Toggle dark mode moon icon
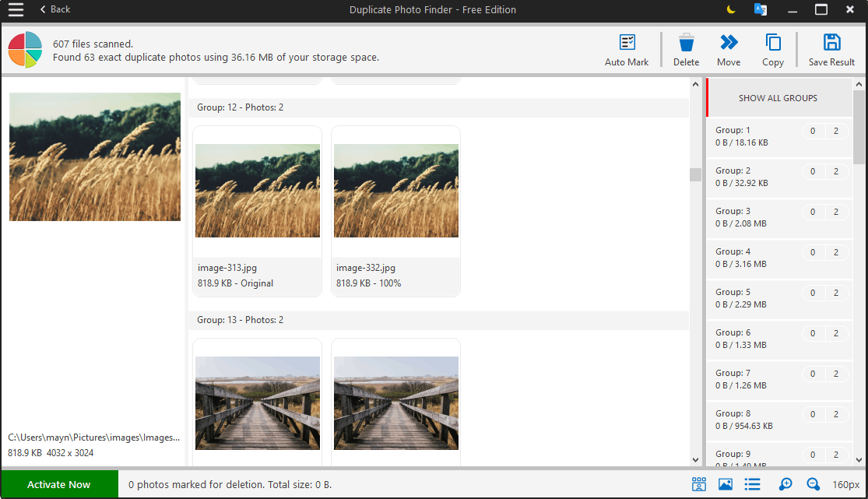Viewport: 868px width, 499px height. pos(731,9)
